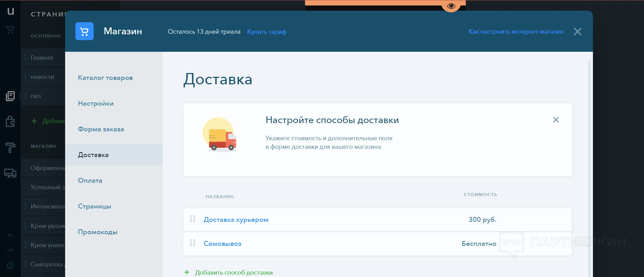Open the Промокоды section
The width and height of the screenshot is (644, 277).
98,232
